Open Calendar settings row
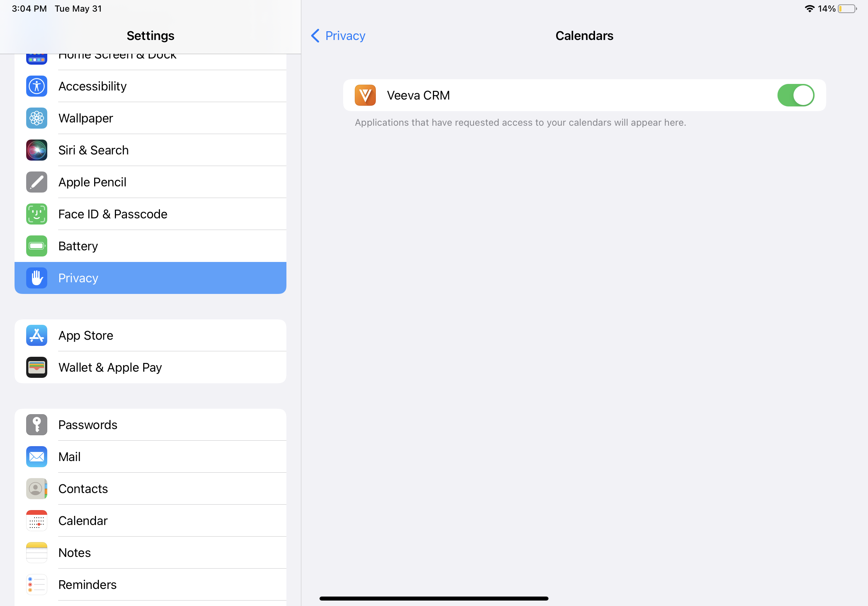This screenshot has width=868, height=606. coord(150,521)
